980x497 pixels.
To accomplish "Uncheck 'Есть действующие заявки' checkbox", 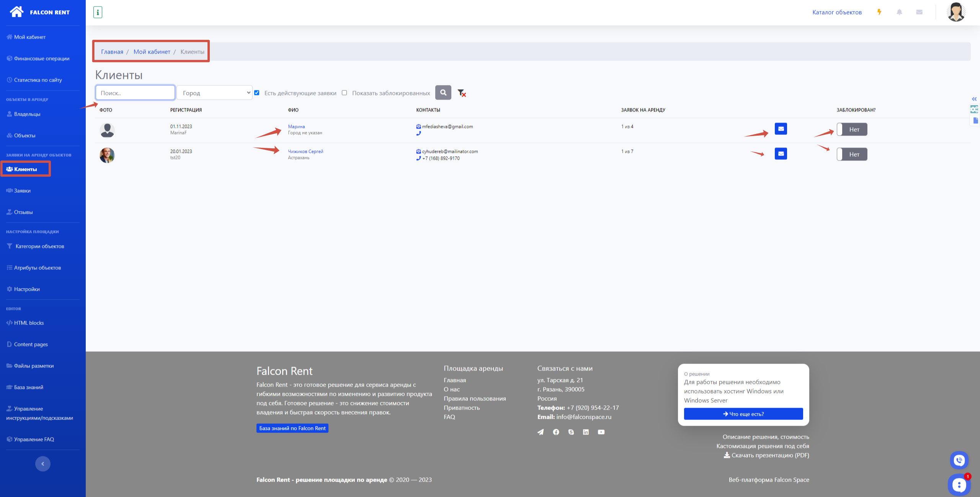I will point(257,93).
